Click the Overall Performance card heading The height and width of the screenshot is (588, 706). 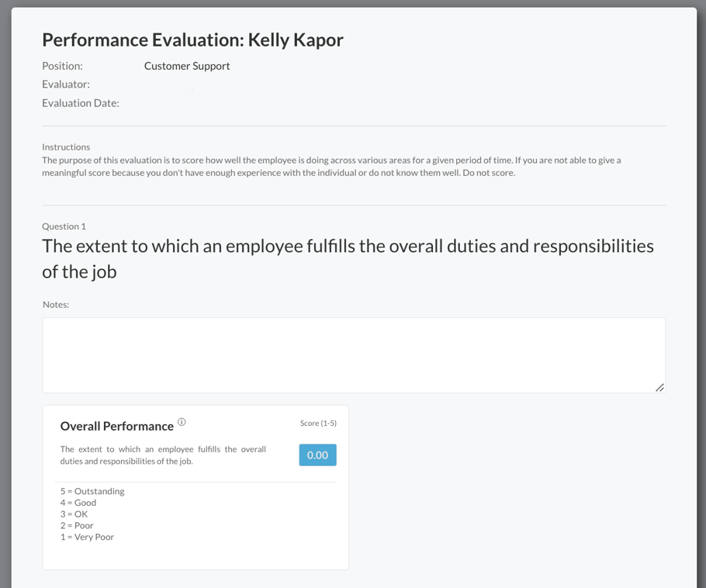[x=117, y=426]
